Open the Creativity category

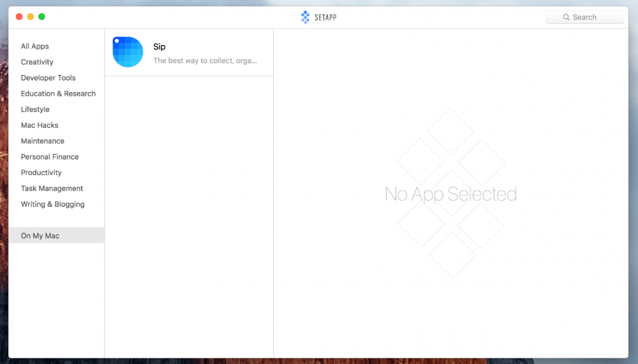pyautogui.click(x=37, y=62)
